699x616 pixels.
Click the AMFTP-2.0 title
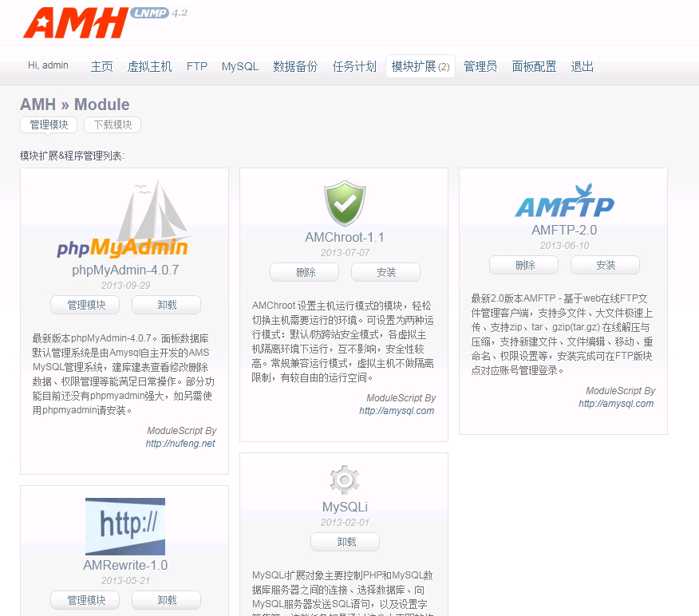(564, 230)
